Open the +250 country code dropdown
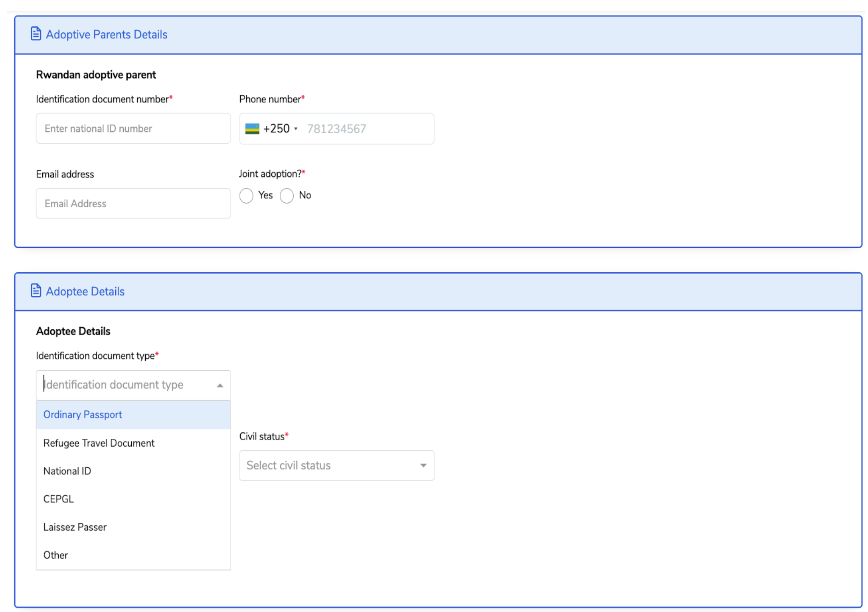Screen dimensions: 868x612 (x=280, y=129)
